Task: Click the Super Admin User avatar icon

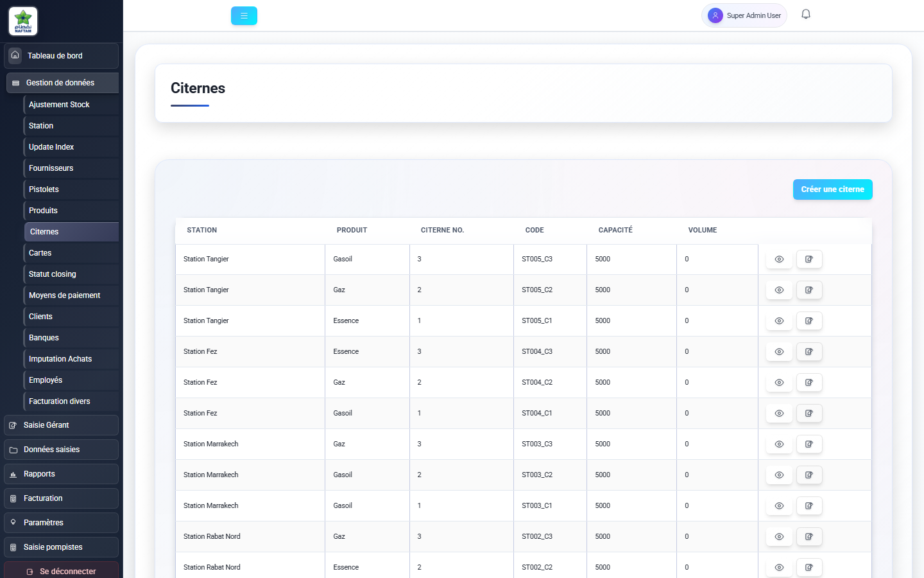Action: [x=715, y=15]
